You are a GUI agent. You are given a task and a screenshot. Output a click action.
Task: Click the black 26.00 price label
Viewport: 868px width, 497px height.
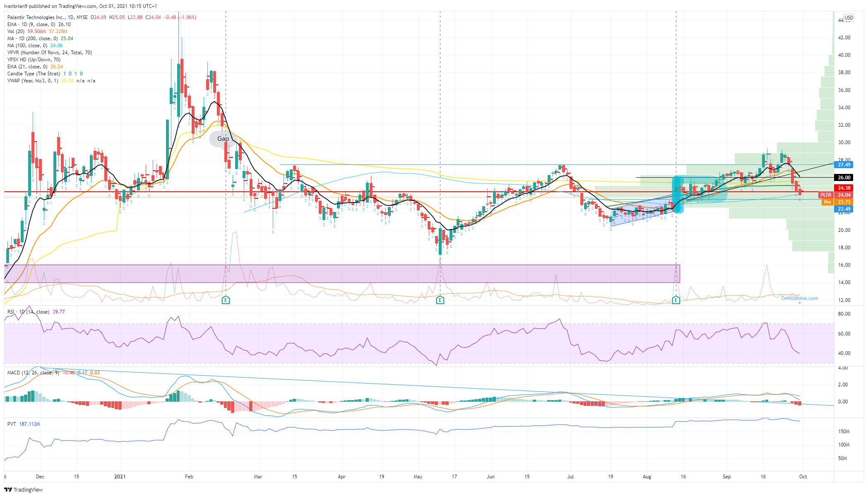[844, 178]
